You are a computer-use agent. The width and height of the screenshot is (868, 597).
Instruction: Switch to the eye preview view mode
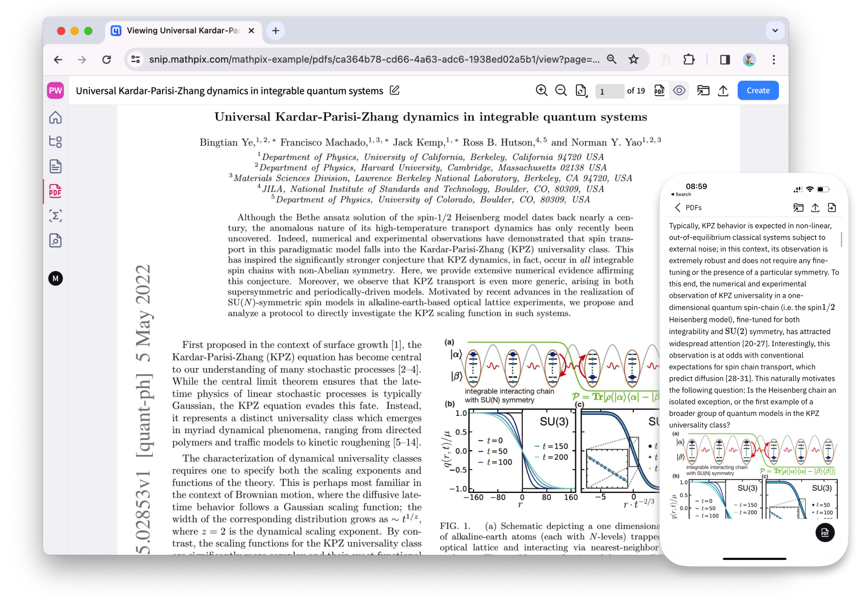coord(680,90)
